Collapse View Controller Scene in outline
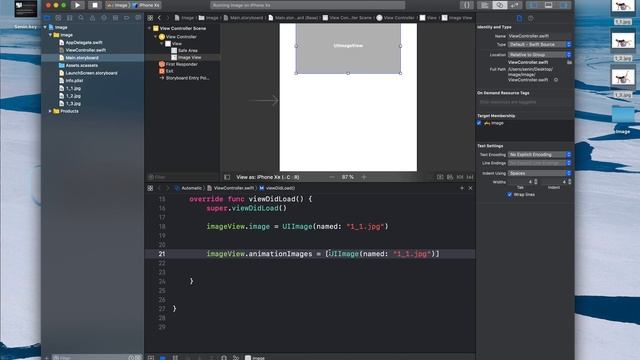This screenshot has height=360, width=640. pyautogui.click(x=149, y=29)
